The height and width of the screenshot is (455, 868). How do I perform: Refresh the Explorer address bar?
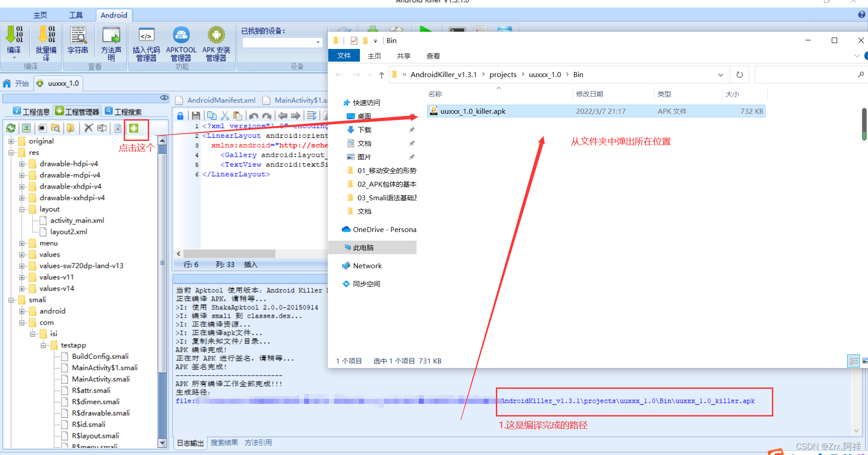(x=739, y=75)
